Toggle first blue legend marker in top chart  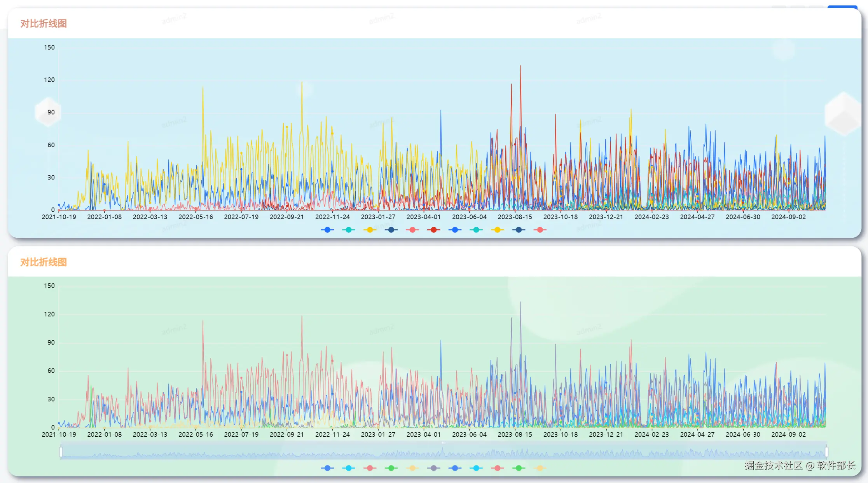(x=327, y=230)
